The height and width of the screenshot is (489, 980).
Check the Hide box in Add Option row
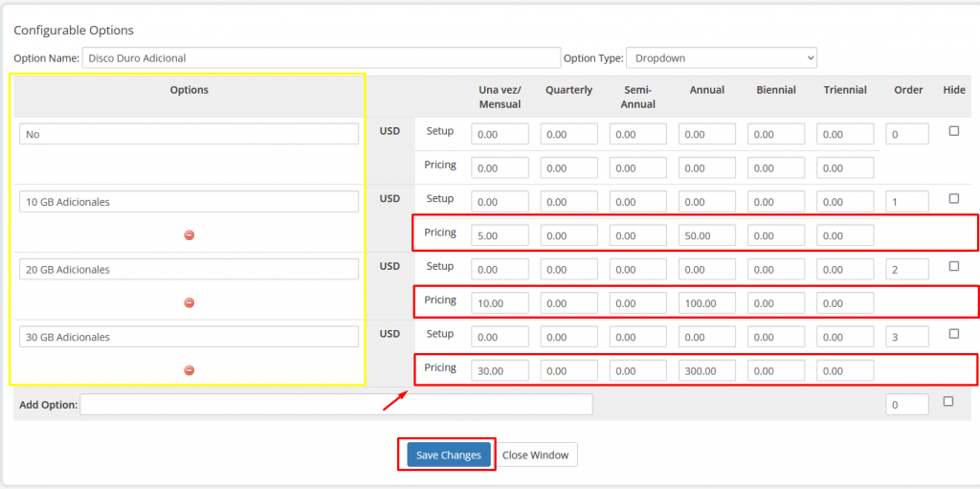[948, 402]
